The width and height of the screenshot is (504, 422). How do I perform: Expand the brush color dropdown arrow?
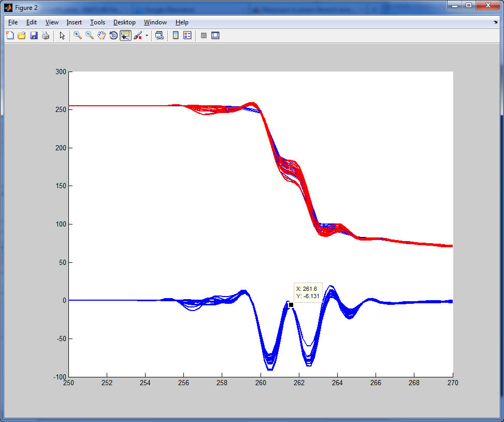pos(147,36)
